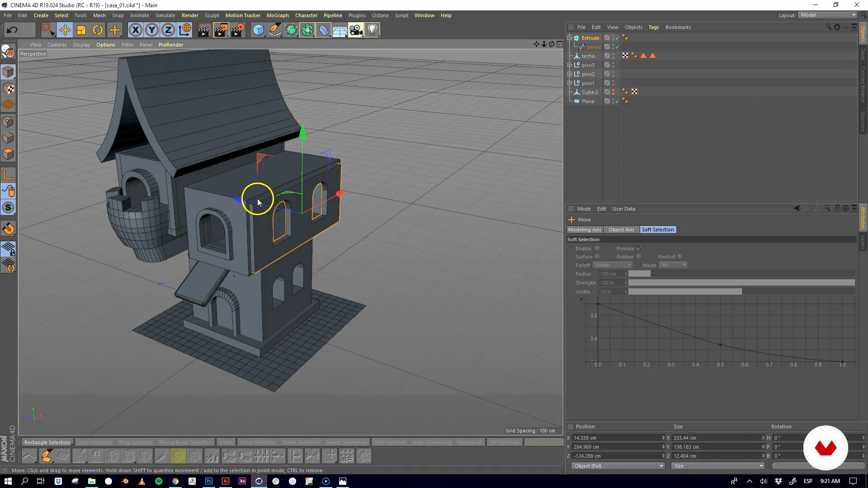Open Soft Selection Mode dropdown
Viewport: 868px width, 488px height.
[x=673, y=265]
